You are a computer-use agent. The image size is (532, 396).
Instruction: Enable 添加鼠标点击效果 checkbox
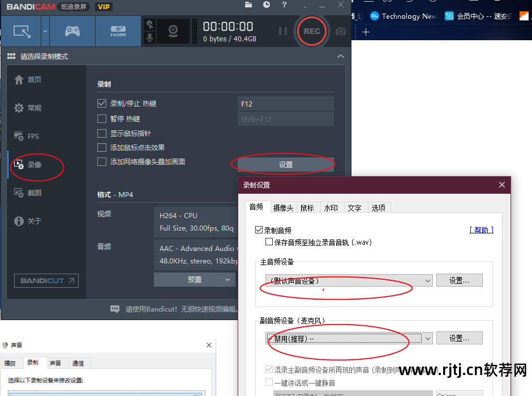[x=102, y=147]
